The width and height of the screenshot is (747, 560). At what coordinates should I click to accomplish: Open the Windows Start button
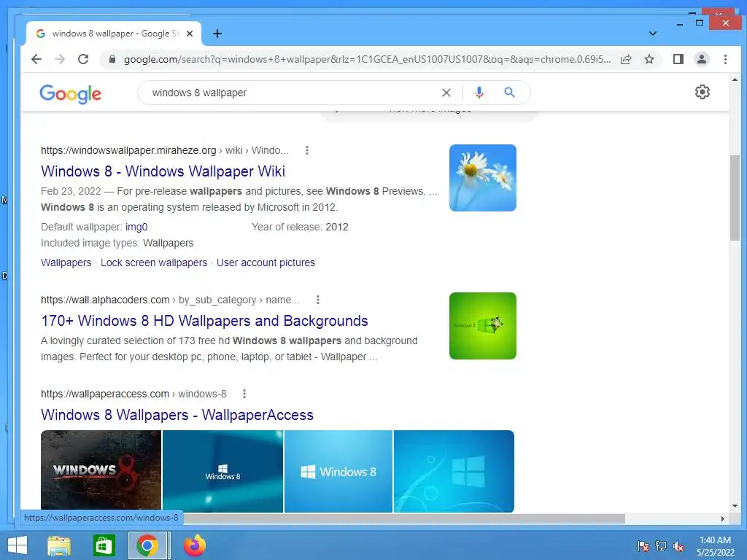18,545
